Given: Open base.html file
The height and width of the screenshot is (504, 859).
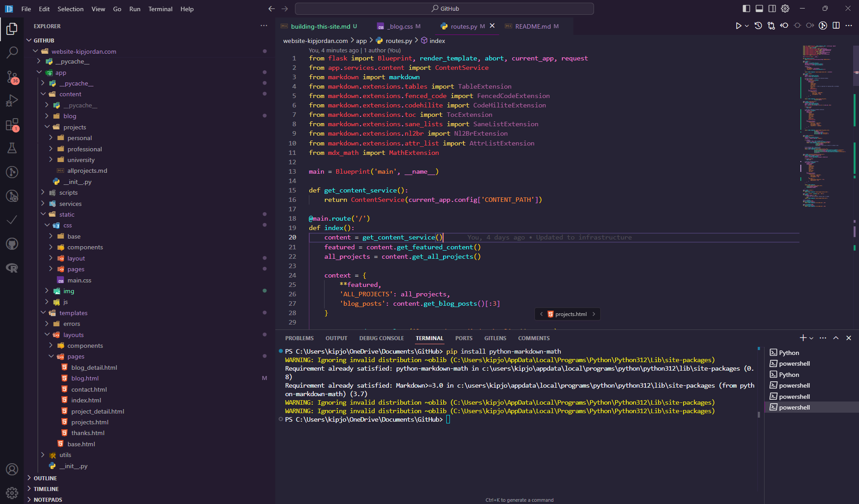Looking at the screenshot, I should pyautogui.click(x=150, y=444).
